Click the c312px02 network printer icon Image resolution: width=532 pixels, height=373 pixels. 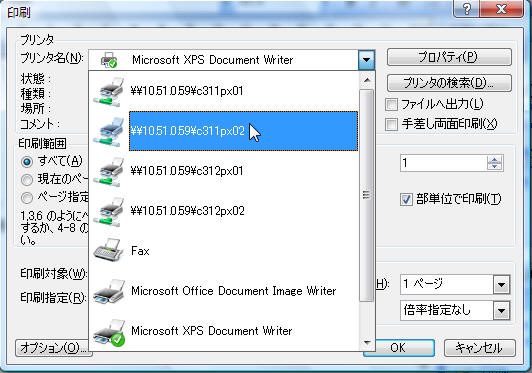tap(109, 211)
